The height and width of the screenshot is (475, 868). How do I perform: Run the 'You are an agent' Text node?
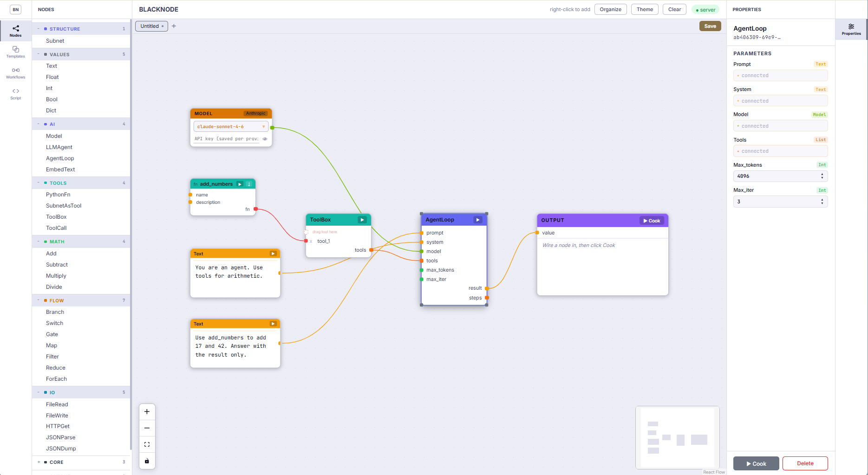pos(273,254)
